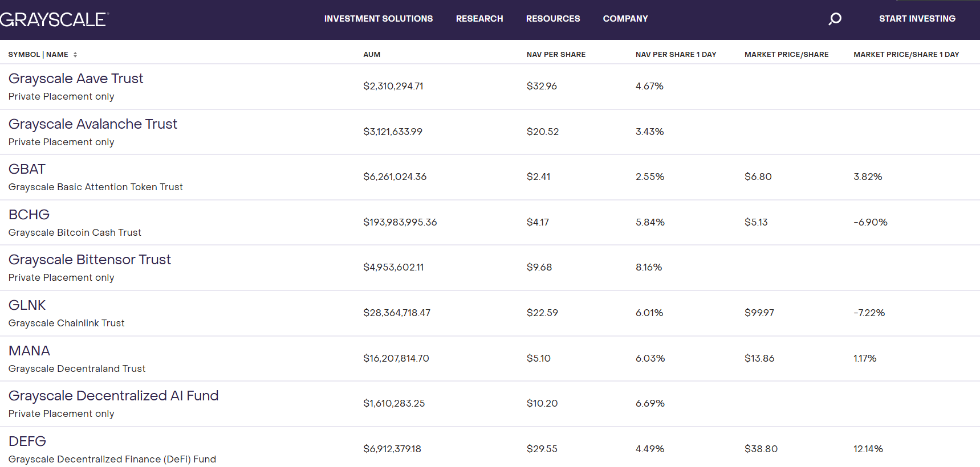980x467 pixels.
Task: Click MANA market change 1.17%
Action: click(865, 358)
